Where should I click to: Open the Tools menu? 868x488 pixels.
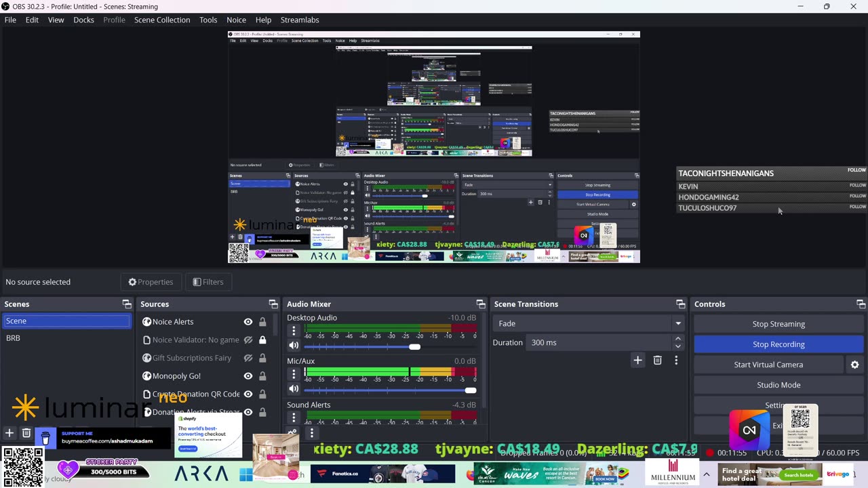click(208, 20)
